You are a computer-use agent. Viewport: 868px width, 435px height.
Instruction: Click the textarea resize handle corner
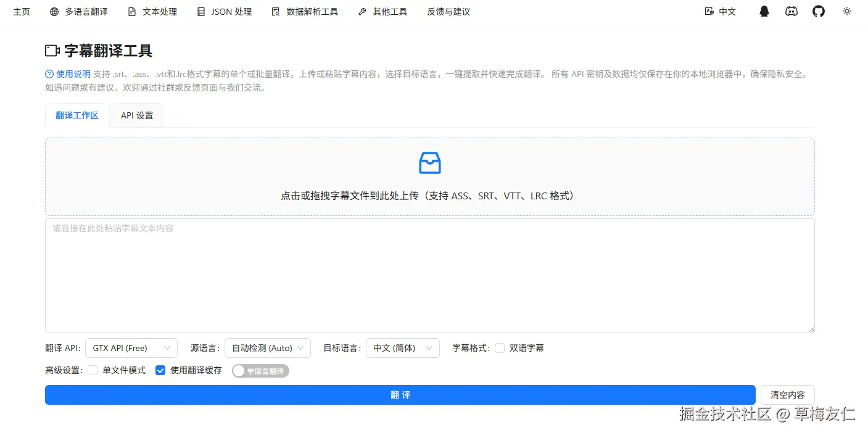(811, 329)
